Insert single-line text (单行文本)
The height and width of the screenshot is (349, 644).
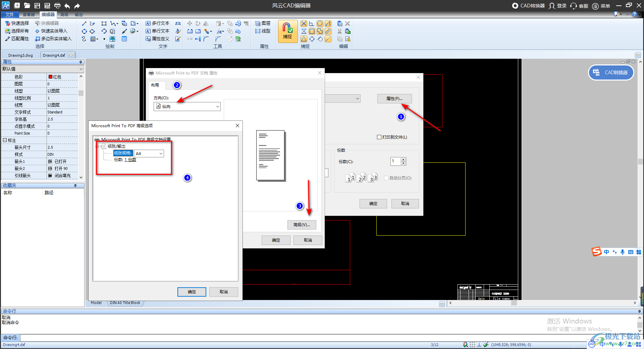pyautogui.click(x=157, y=31)
